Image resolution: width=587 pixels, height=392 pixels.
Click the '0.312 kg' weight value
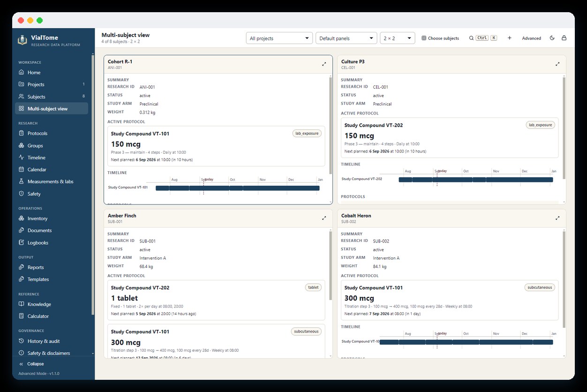click(147, 113)
